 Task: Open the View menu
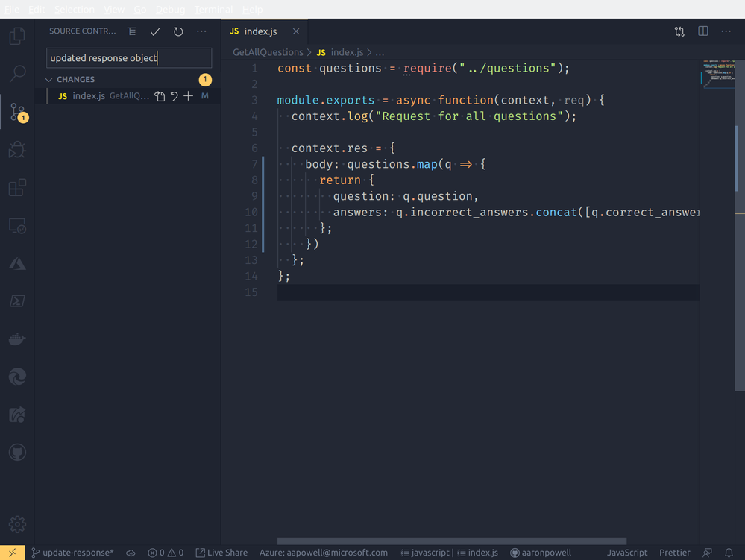click(x=114, y=9)
